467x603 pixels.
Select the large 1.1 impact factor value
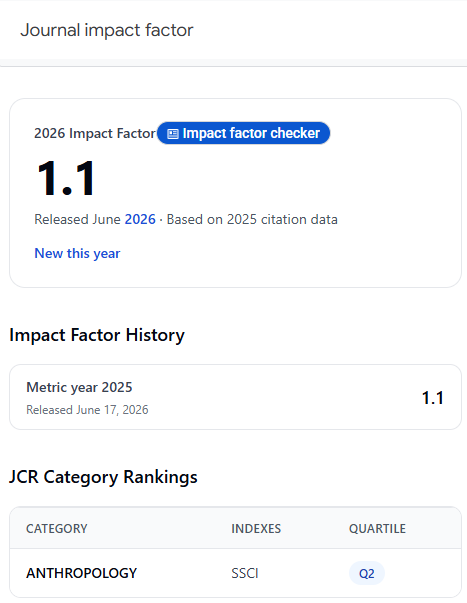click(66, 179)
